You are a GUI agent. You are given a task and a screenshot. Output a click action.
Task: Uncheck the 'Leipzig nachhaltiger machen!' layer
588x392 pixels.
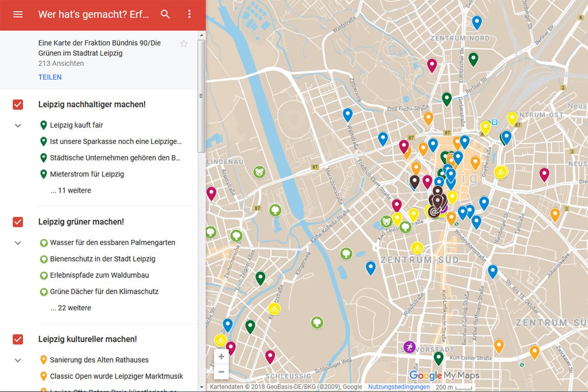pos(17,104)
